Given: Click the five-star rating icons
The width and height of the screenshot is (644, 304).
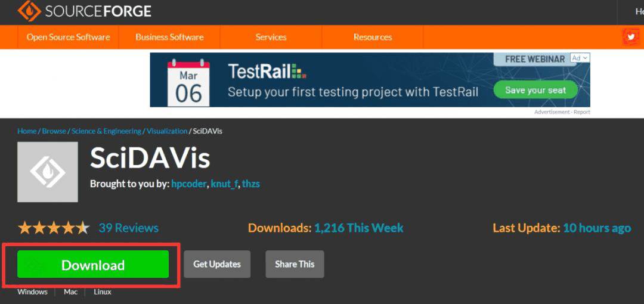Looking at the screenshot, I should point(54,228).
